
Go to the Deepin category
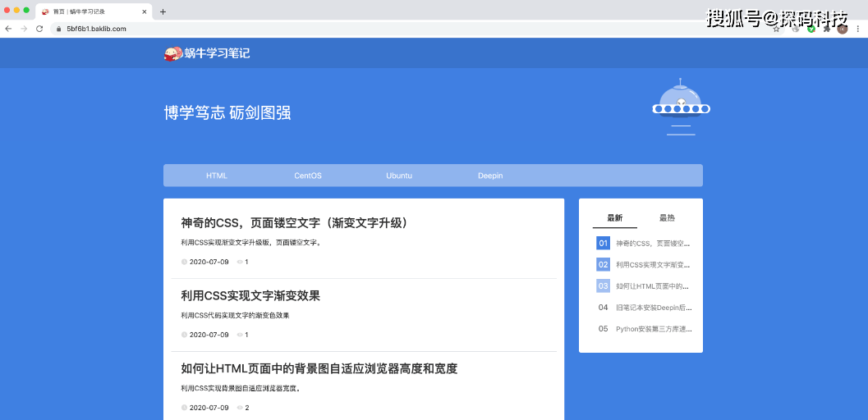pyautogui.click(x=490, y=176)
